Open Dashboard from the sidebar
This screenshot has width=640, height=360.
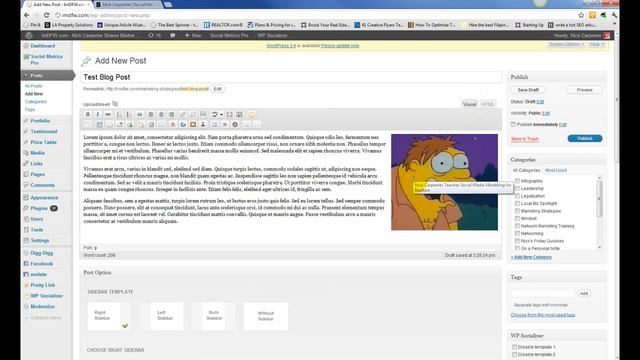pyautogui.click(x=42, y=46)
